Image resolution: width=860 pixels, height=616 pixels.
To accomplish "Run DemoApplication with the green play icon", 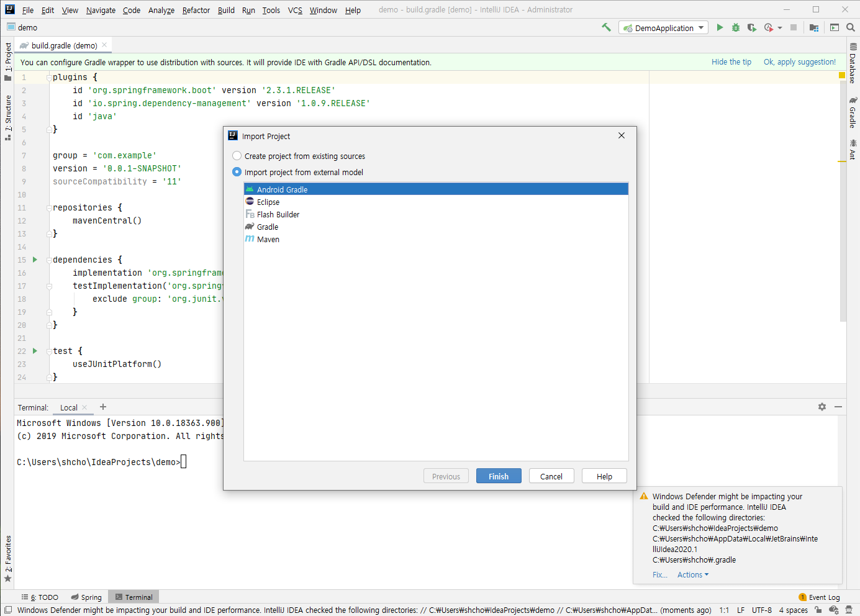I will point(720,27).
